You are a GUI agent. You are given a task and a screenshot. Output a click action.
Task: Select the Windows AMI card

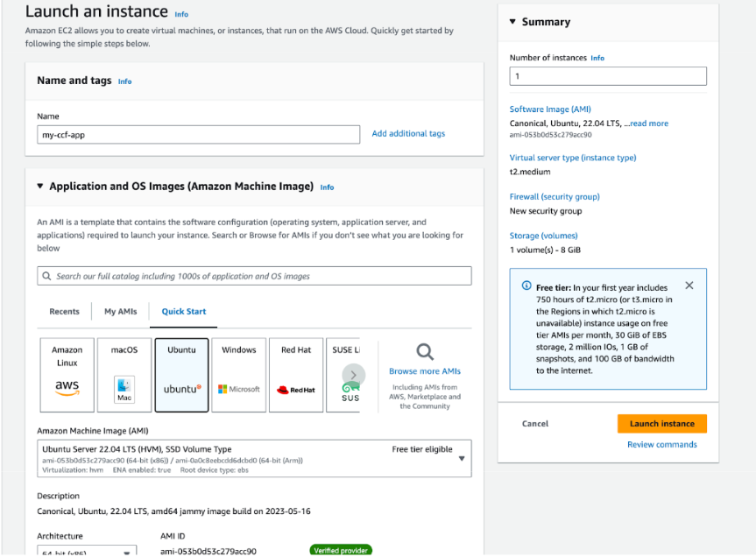click(x=238, y=375)
